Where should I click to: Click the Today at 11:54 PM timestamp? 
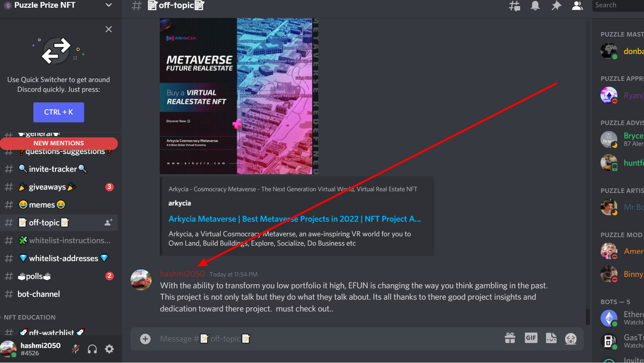click(x=233, y=274)
